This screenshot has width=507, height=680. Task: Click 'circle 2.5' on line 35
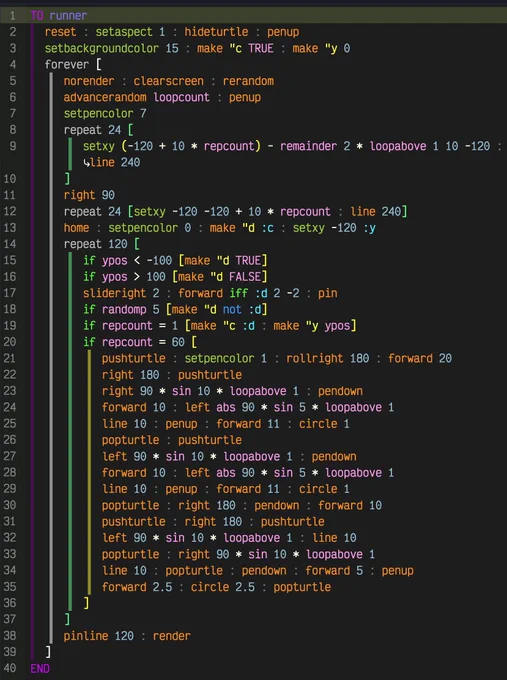[x=223, y=587]
